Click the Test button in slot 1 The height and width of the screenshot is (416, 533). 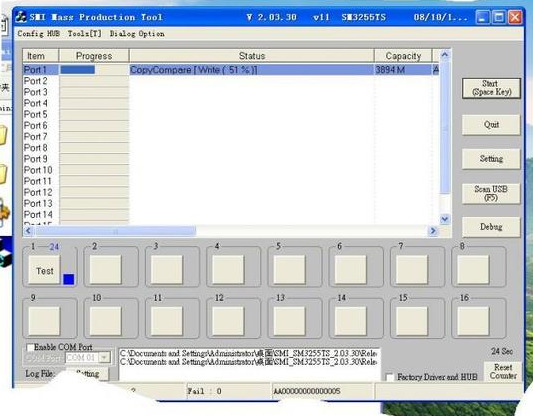(x=45, y=271)
